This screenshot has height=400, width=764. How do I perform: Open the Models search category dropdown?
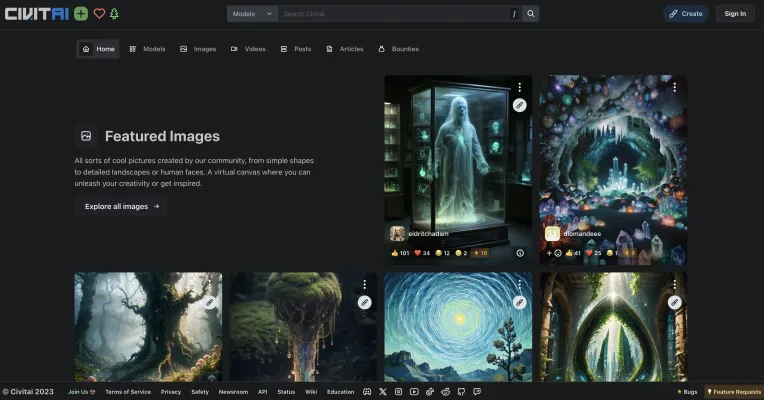click(251, 14)
